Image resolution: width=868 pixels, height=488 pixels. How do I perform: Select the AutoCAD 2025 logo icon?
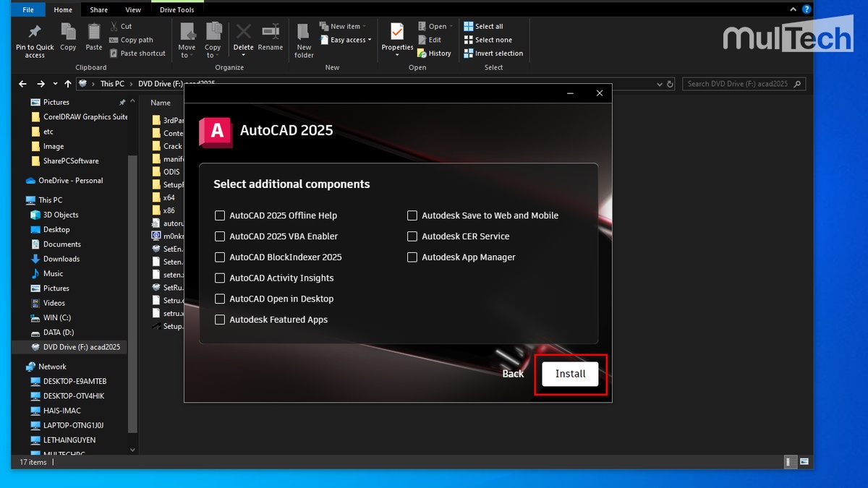pos(216,131)
